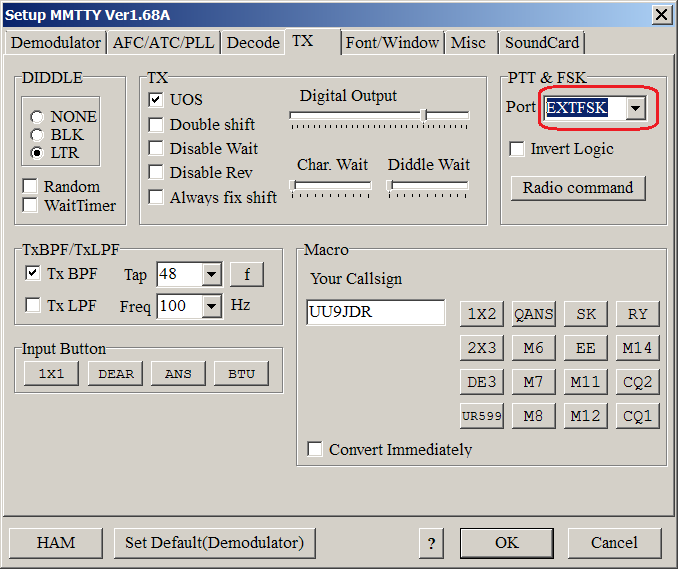The image size is (678, 569).
Task: Click the RY macro button
Action: click(x=637, y=314)
